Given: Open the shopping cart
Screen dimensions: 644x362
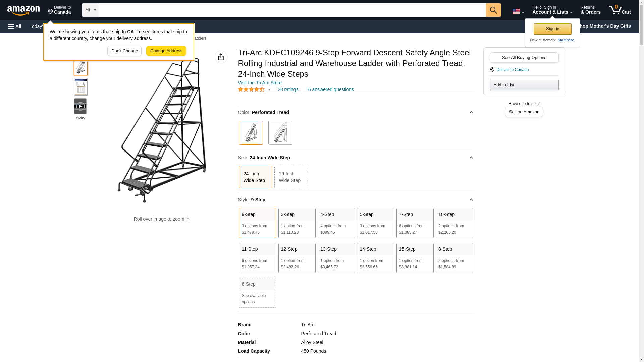Looking at the screenshot, I should click(x=620, y=10).
